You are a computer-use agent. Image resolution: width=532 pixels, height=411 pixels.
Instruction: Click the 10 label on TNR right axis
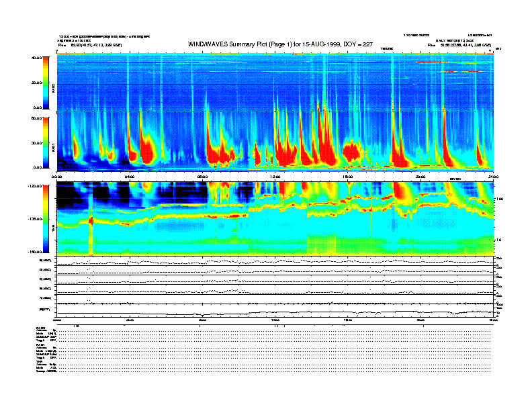(499, 240)
